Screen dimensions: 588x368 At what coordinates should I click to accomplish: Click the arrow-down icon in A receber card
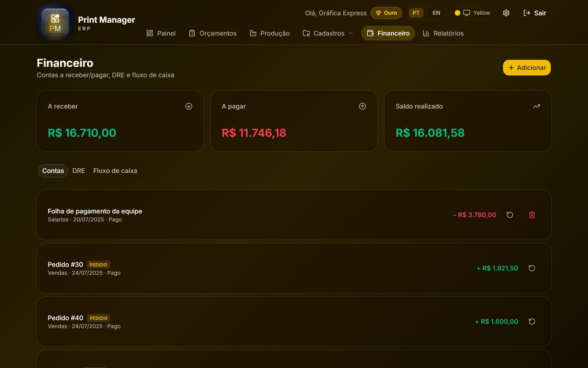(189, 106)
